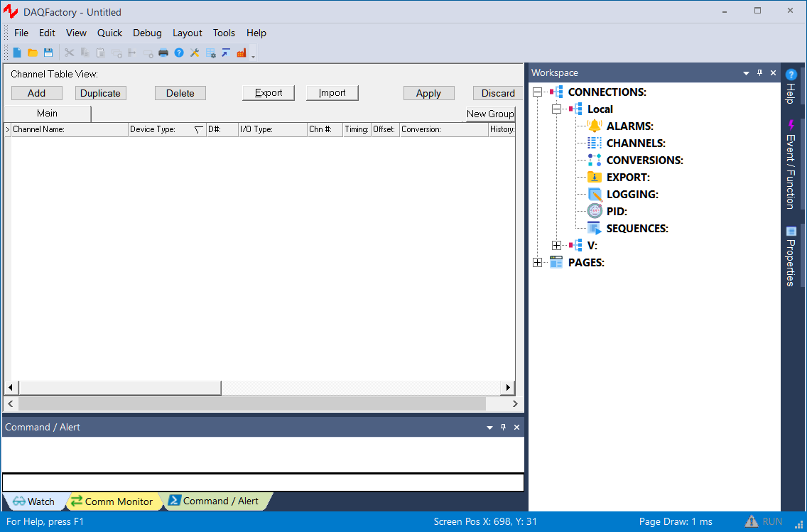Click in the command entry input field
807x532 pixels.
click(x=263, y=482)
